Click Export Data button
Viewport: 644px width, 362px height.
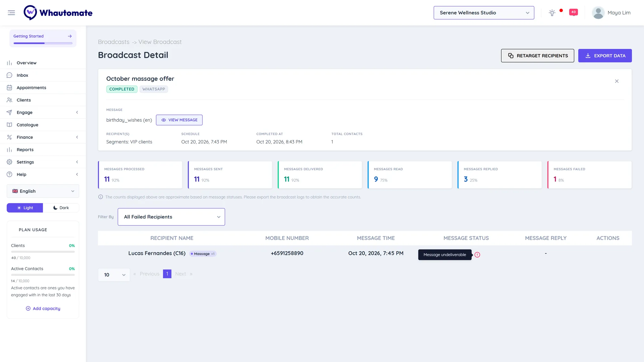[605, 56]
